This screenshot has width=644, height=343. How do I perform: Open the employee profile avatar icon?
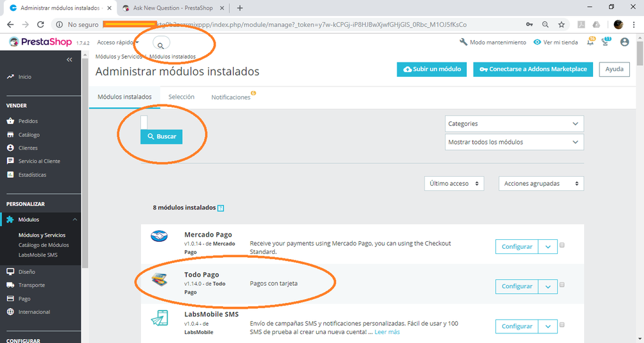(625, 42)
